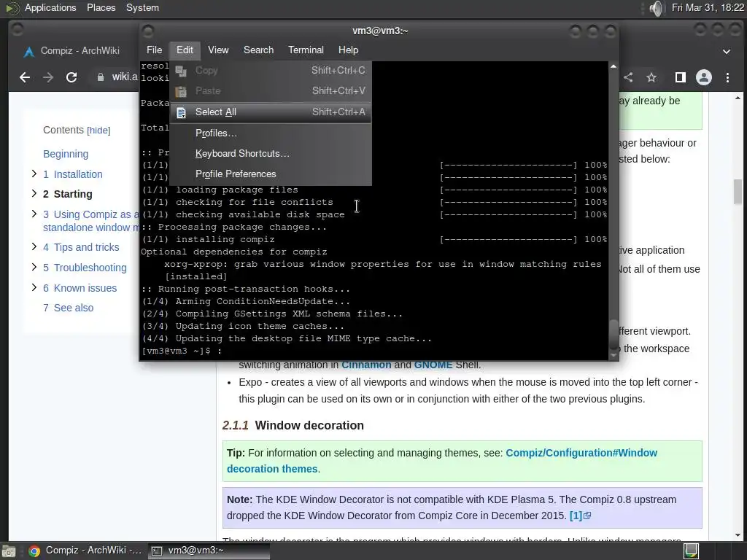This screenshot has height=560, width=747.
Task: Open the terminal Search menu
Action: (259, 50)
